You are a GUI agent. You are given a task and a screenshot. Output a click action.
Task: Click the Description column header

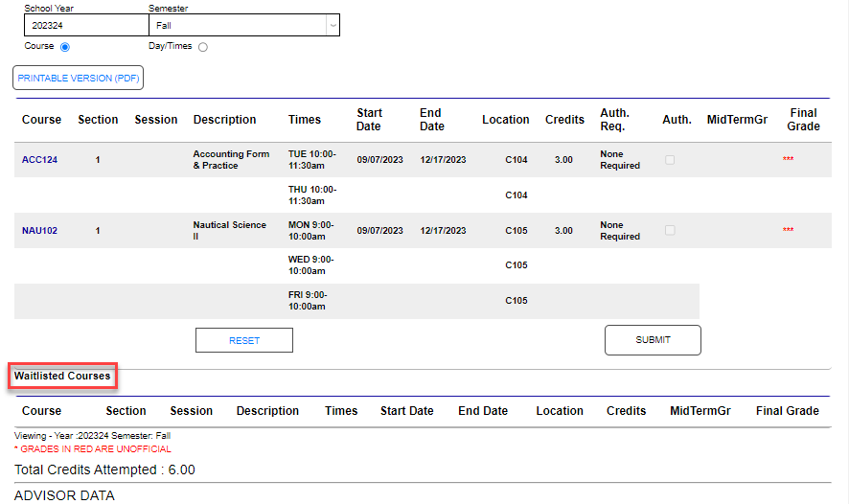point(224,120)
